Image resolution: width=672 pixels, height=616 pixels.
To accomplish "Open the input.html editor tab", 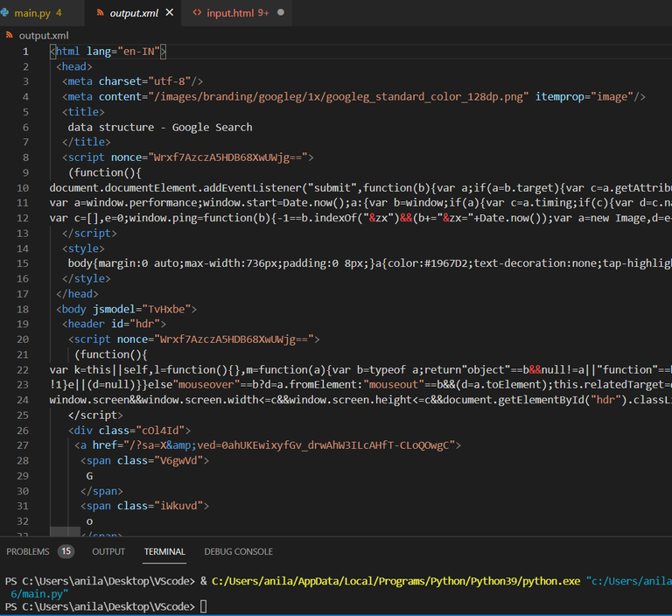I will tap(230, 13).
